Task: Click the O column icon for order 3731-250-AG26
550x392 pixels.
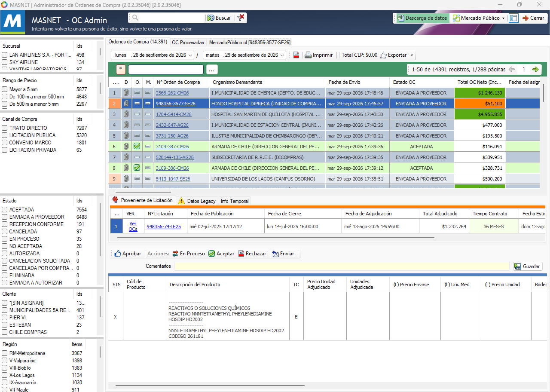Action: 137,135
